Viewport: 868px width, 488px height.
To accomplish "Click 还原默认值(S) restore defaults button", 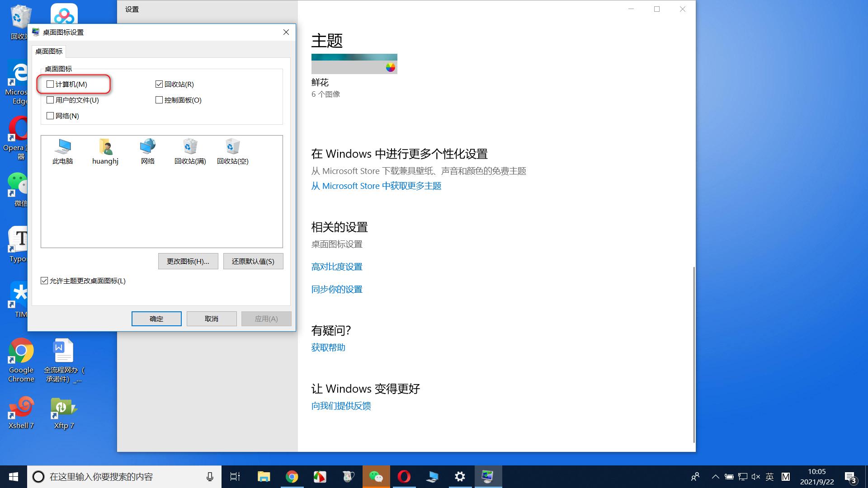I will click(253, 261).
